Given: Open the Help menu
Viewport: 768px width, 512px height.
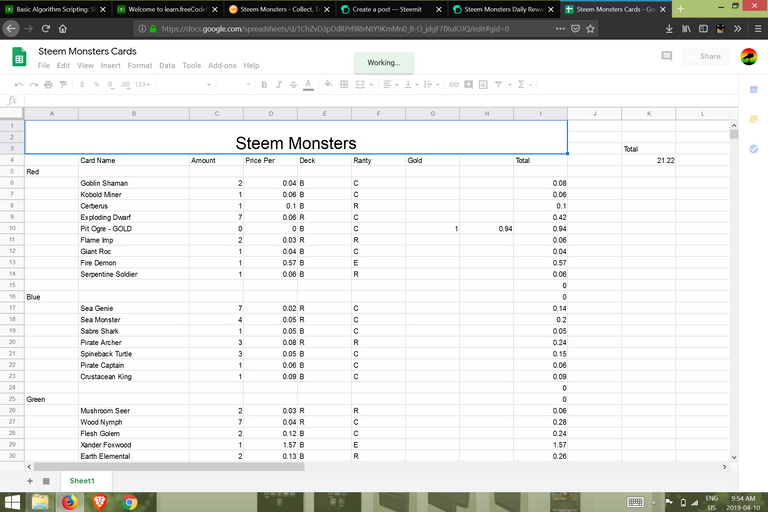Looking at the screenshot, I should pos(251,66).
